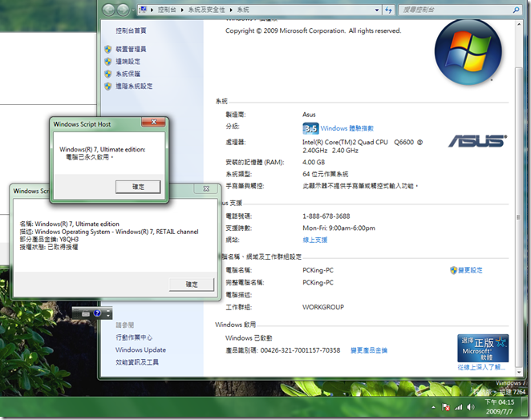Click the taskbar clock showing 下午 04:15

click(499, 407)
